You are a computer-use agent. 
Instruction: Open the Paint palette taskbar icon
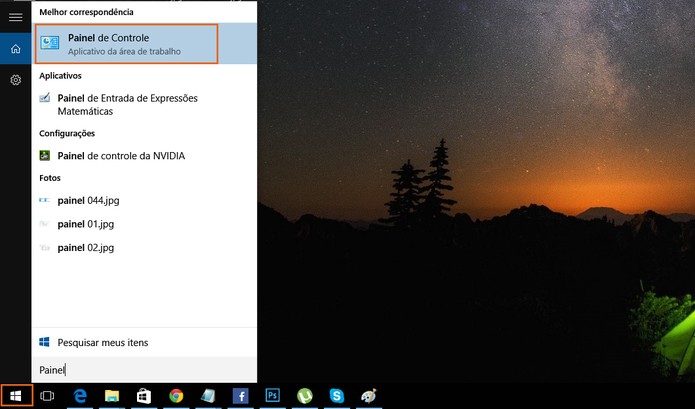coord(369,396)
